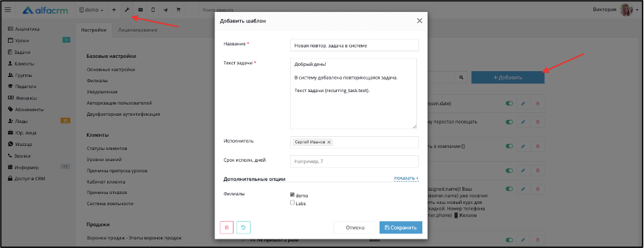Open the hamburger menu icon at top left
This screenshot has width=644, height=248.
[x=8, y=10]
